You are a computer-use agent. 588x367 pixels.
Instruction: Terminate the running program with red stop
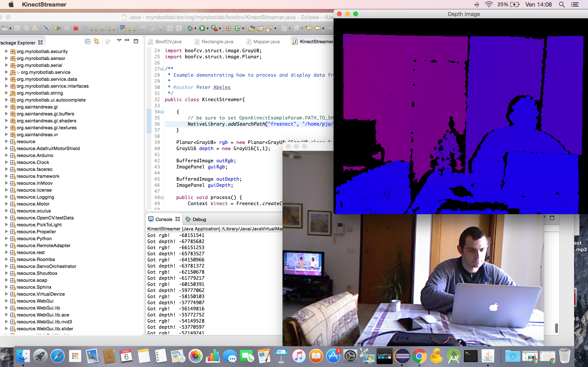click(76, 28)
